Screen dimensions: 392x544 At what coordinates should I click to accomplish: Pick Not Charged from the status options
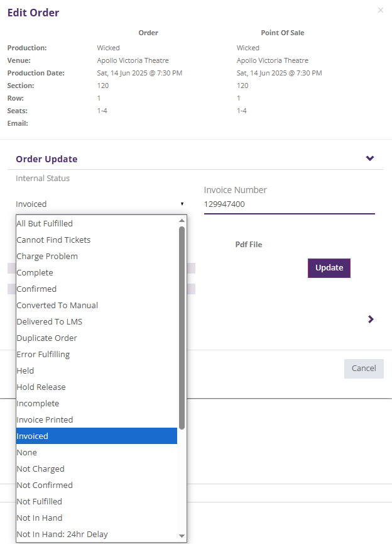[94, 469]
